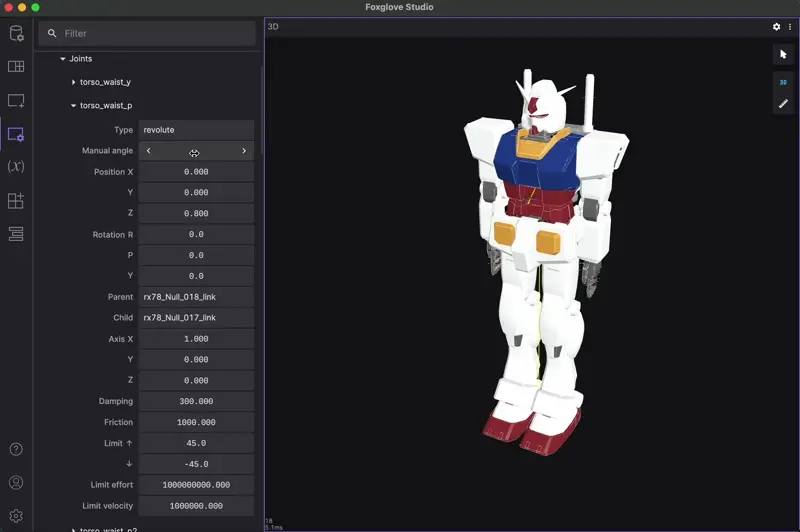The height and width of the screenshot is (532, 800).
Task: Open the Studio Logs stack icon
Action: pos(16,234)
